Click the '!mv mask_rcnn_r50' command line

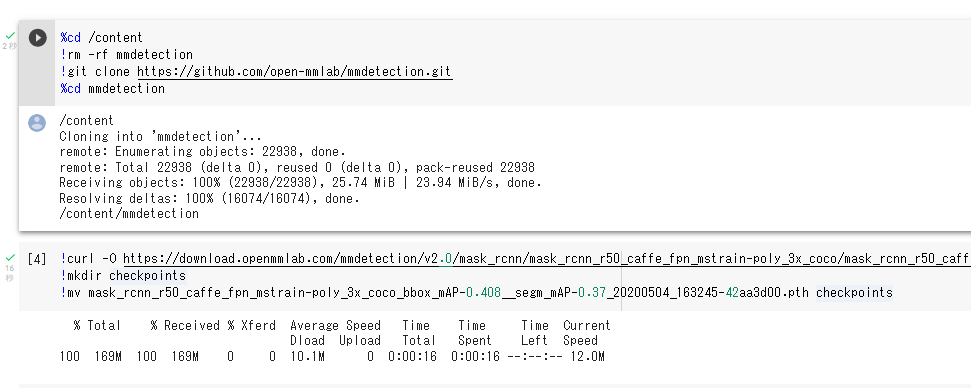[x=476, y=292]
